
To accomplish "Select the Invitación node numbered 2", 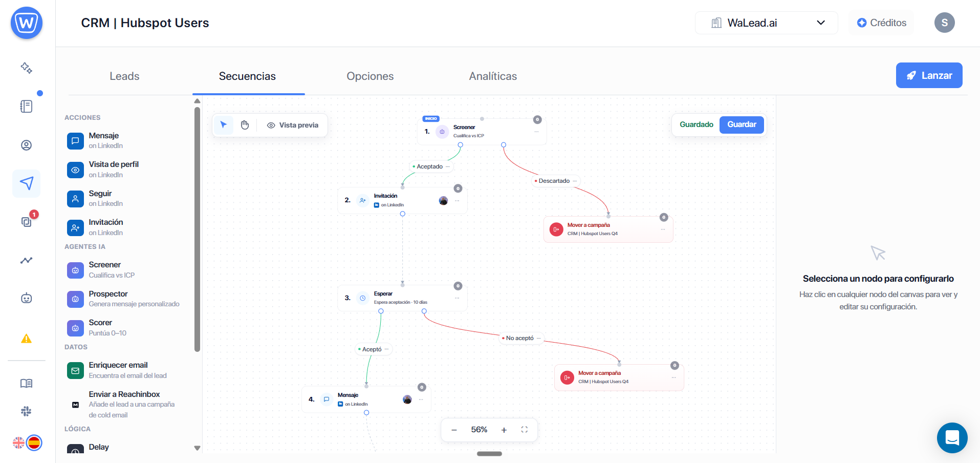I will (x=402, y=200).
